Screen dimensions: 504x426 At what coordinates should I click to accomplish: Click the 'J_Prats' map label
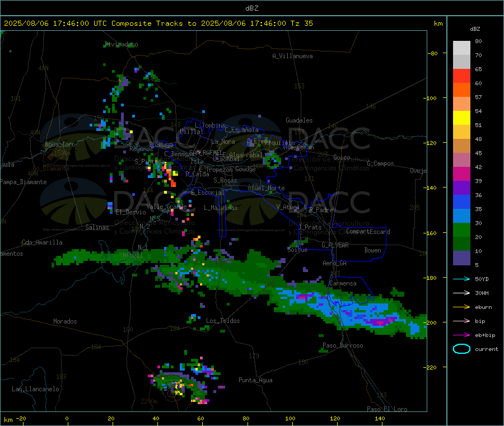click(310, 227)
